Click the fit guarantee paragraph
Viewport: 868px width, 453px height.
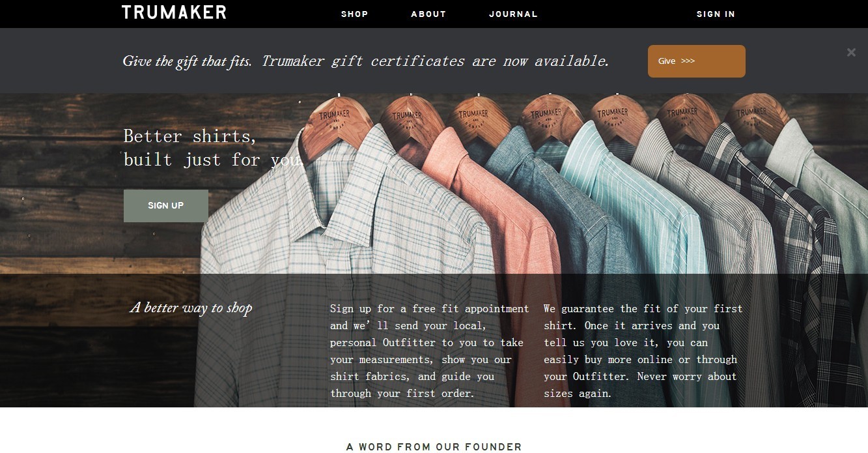coord(643,351)
